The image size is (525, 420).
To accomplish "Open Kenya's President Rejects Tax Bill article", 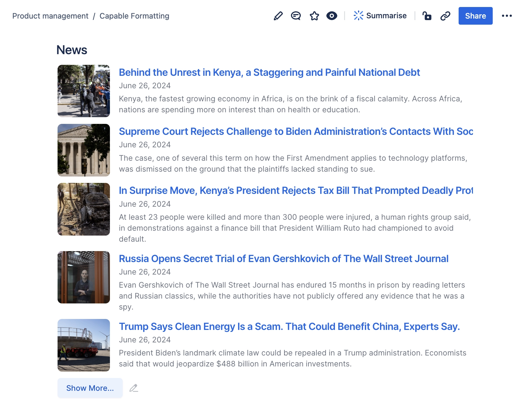I will pos(296,191).
